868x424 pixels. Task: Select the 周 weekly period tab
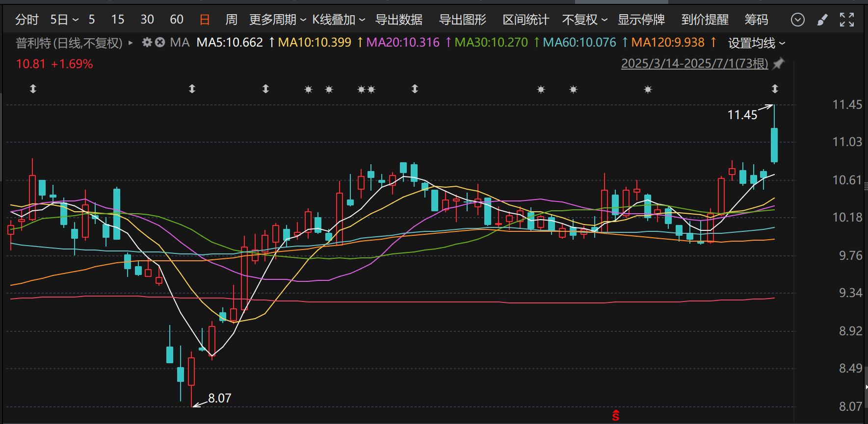tap(231, 20)
